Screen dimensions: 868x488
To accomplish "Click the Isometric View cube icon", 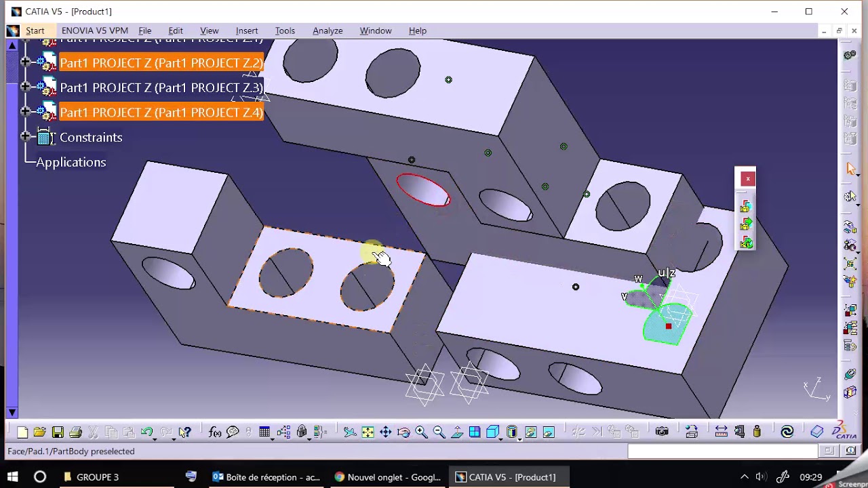I will point(492,432).
